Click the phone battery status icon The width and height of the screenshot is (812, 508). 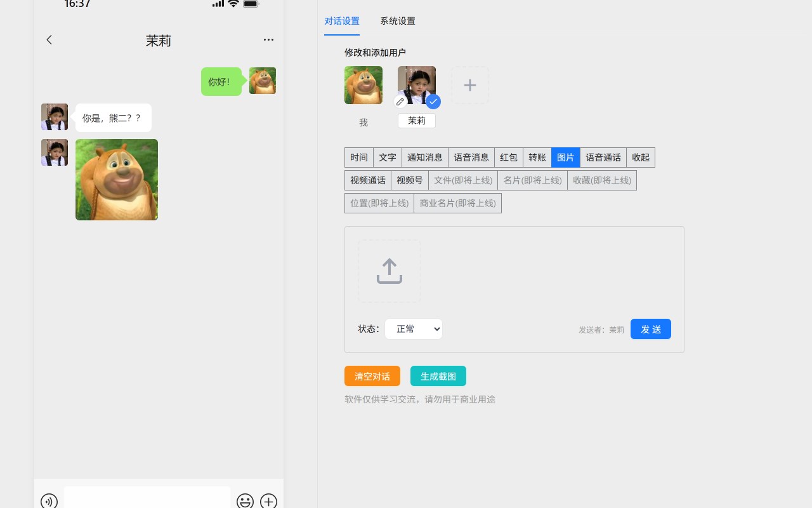(x=251, y=4)
